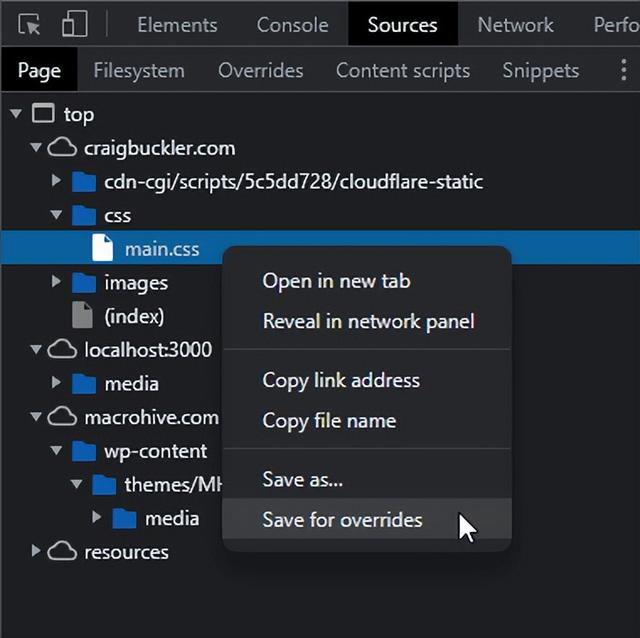Switch to the Overrides tab
640x638 pixels.
(x=261, y=70)
